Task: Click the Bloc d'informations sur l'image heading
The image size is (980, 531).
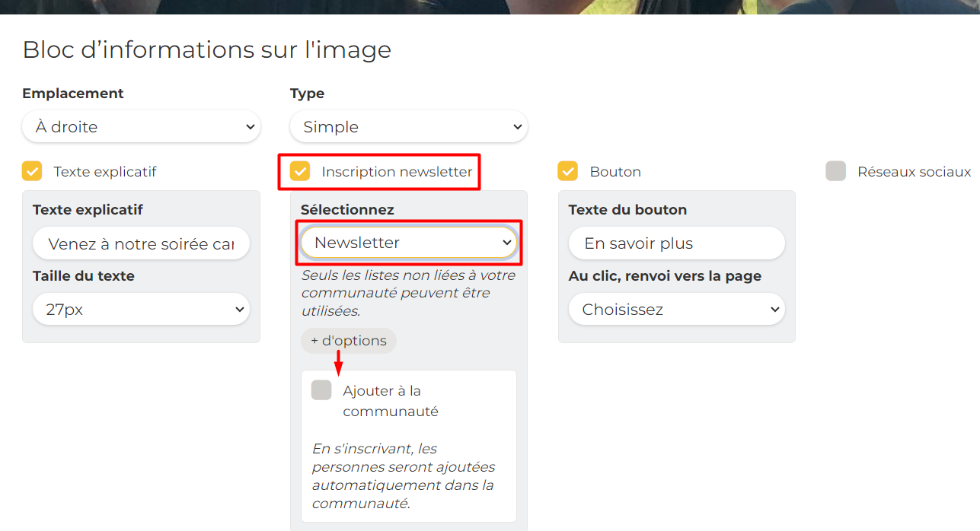Action: click(x=206, y=49)
